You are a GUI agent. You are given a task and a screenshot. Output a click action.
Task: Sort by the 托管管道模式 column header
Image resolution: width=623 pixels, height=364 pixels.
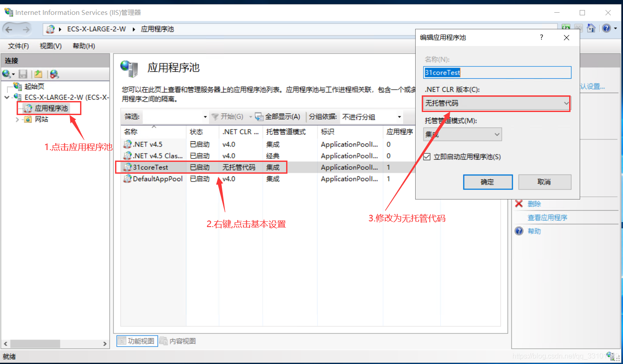[290, 132]
